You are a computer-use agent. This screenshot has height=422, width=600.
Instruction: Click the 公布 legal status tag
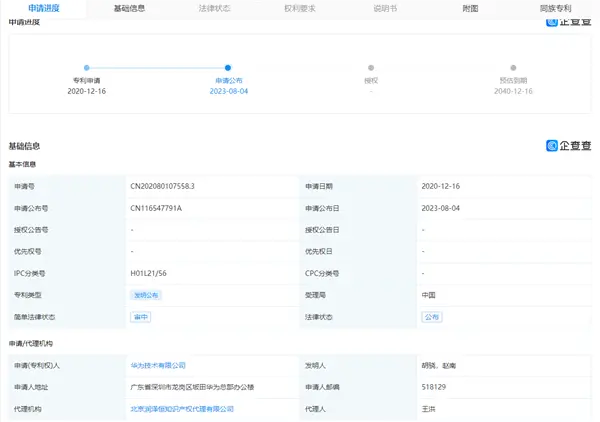coord(432,317)
